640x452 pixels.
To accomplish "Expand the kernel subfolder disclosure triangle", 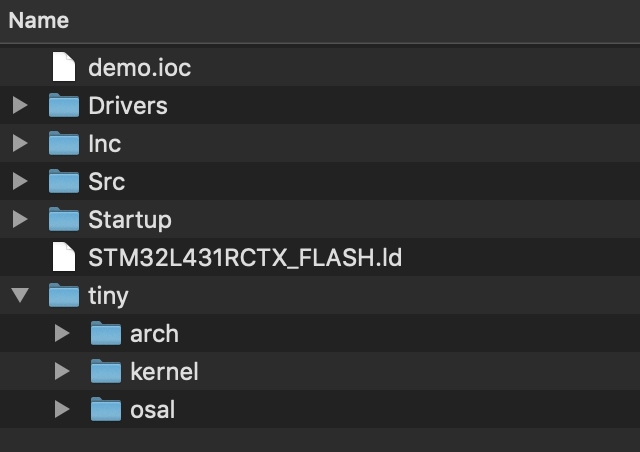I will click(62, 372).
